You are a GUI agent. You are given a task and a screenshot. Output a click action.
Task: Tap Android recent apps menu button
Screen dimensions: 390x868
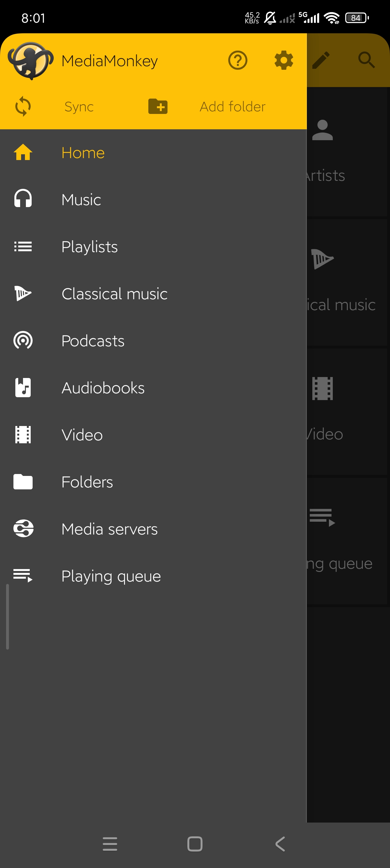coord(110,844)
